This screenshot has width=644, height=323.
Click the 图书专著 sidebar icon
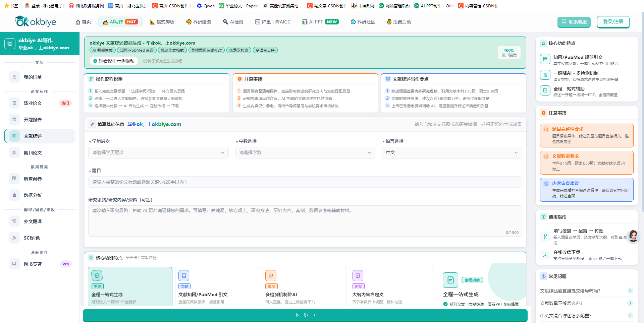[14, 264]
